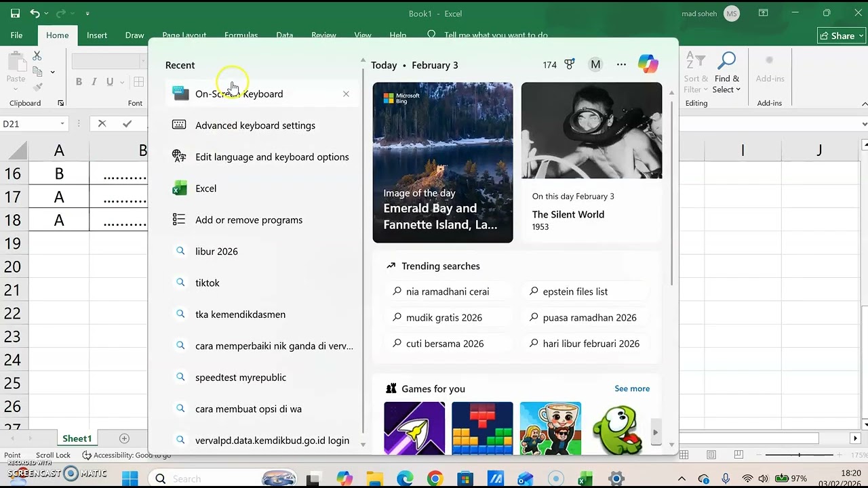868x488 pixels.
Task: Open File Explorer from the taskbar
Action: click(375, 479)
